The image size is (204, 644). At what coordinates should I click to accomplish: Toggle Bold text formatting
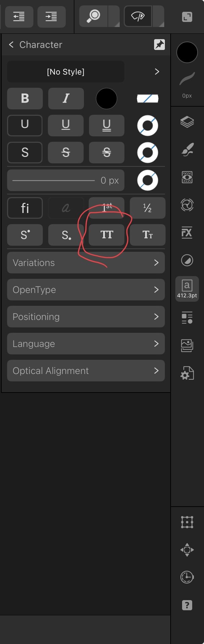pyautogui.click(x=25, y=99)
